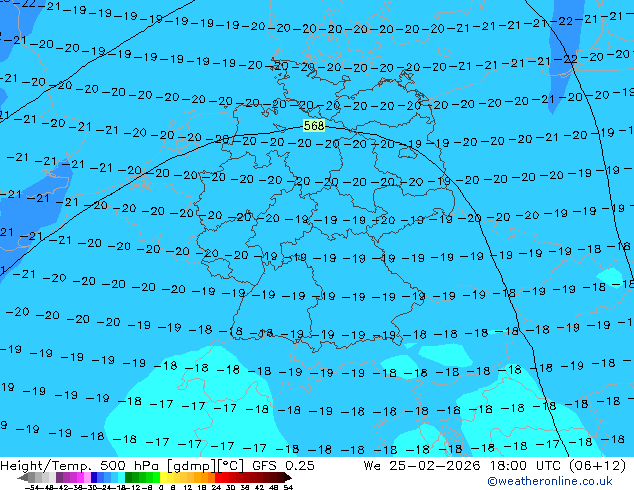Image resolution: width=634 pixels, height=490 pixels.
Task: Click the '25-02-2026' forecast date text
Action: 435,466
